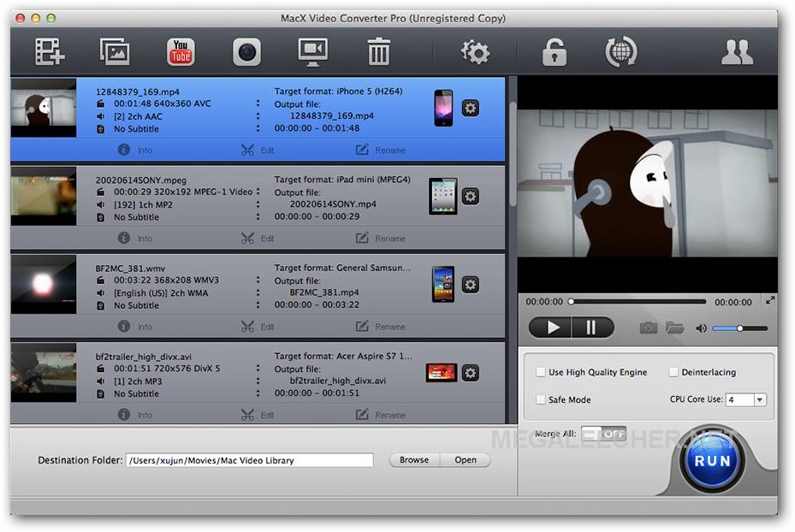795x532 pixels.
Task: Click the video list vertical scrollbar
Action: pos(512,155)
